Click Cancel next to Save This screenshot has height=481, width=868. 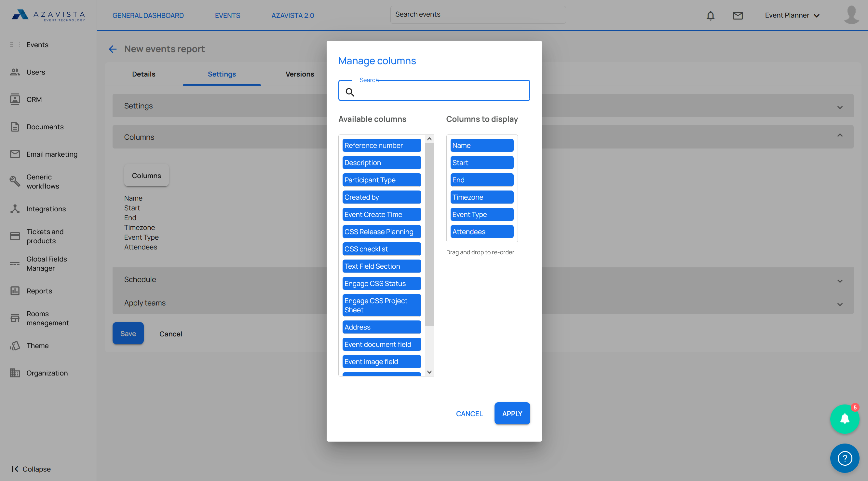[170, 333]
